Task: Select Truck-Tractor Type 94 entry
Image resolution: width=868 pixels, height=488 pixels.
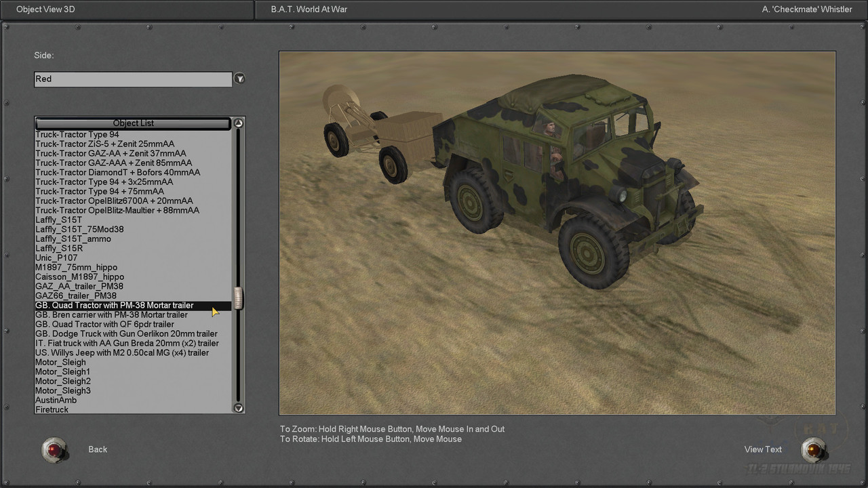Action: [133, 134]
